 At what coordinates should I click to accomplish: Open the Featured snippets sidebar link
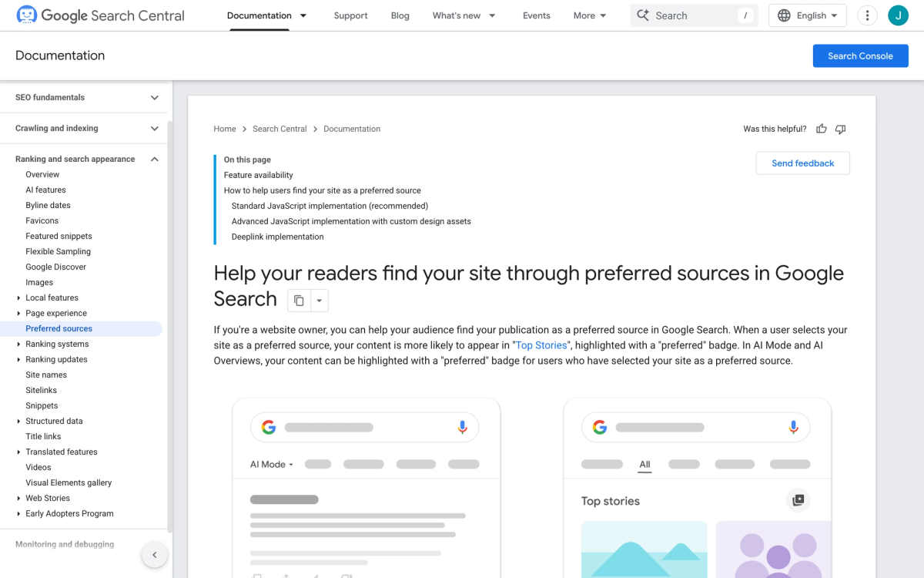coord(59,236)
